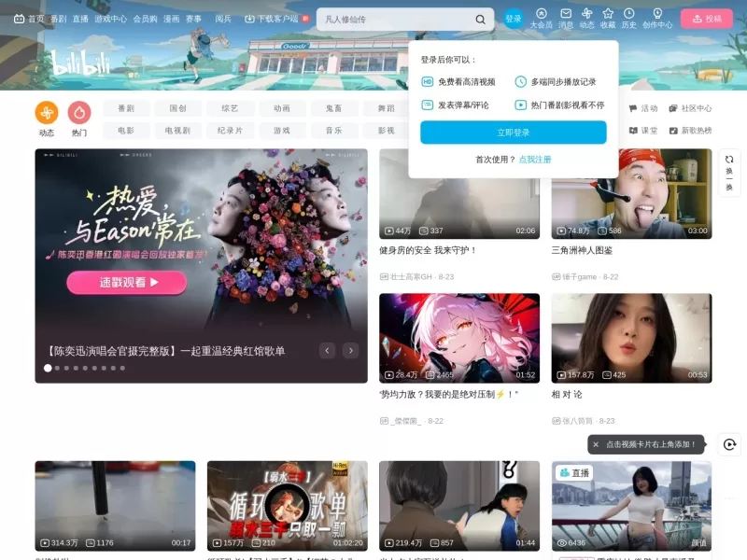Open the 大会员 membership icon
This screenshot has width=747, height=560.
coord(541,13)
